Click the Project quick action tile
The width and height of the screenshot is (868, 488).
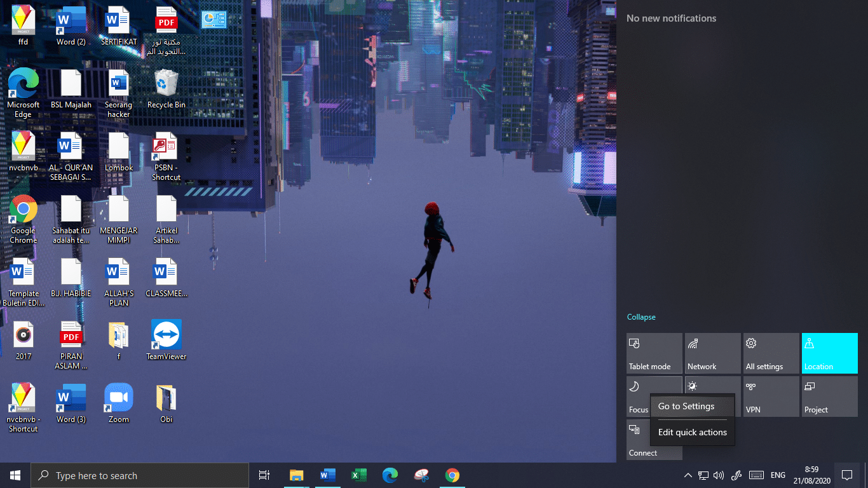pyautogui.click(x=830, y=396)
